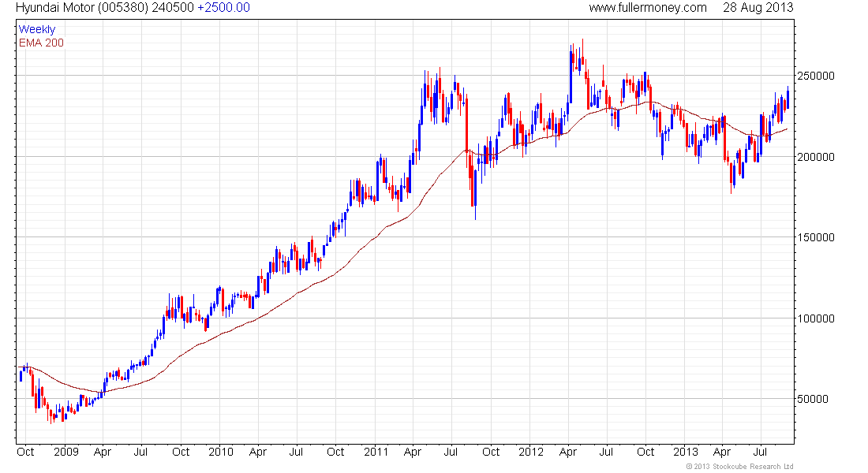Click the 2013 year label on time axis

pyautogui.click(x=686, y=452)
